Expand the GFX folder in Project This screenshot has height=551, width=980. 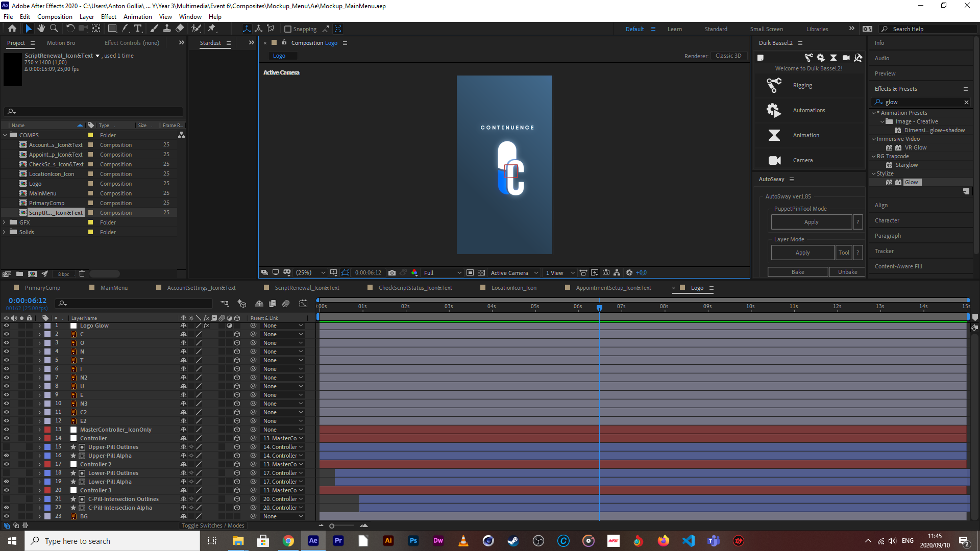pyautogui.click(x=5, y=222)
